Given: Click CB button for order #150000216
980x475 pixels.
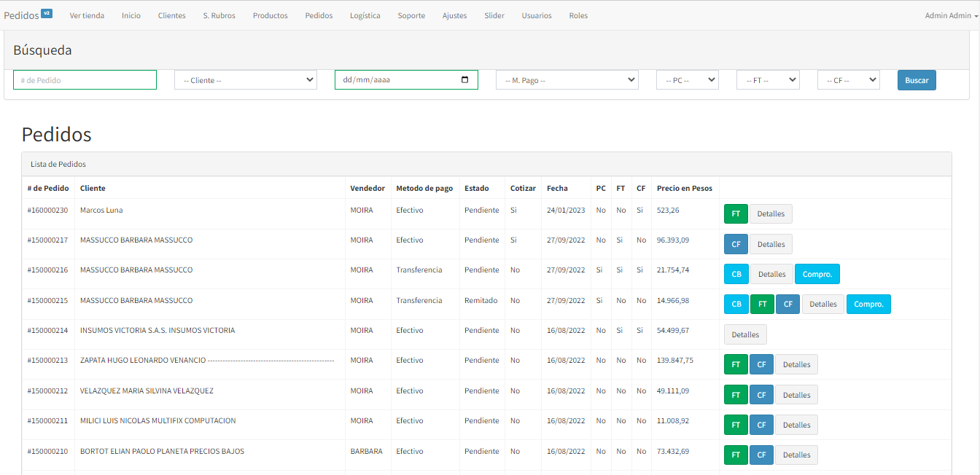Looking at the screenshot, I should click(x=736, y=274).
